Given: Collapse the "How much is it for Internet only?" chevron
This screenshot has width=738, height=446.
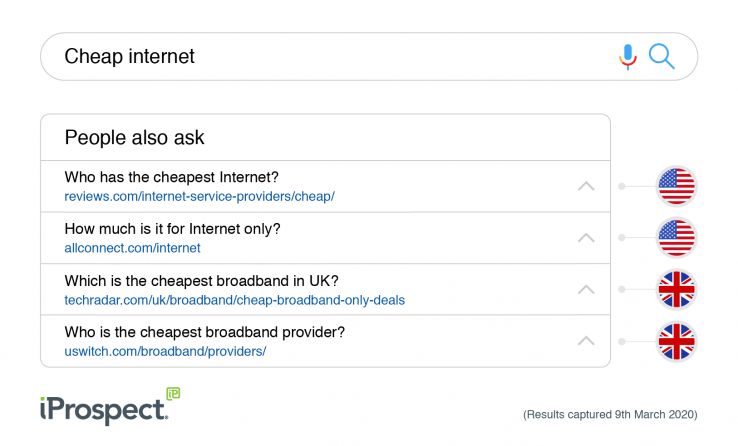Looking at the screenshot, I should [x=586, y=238].
